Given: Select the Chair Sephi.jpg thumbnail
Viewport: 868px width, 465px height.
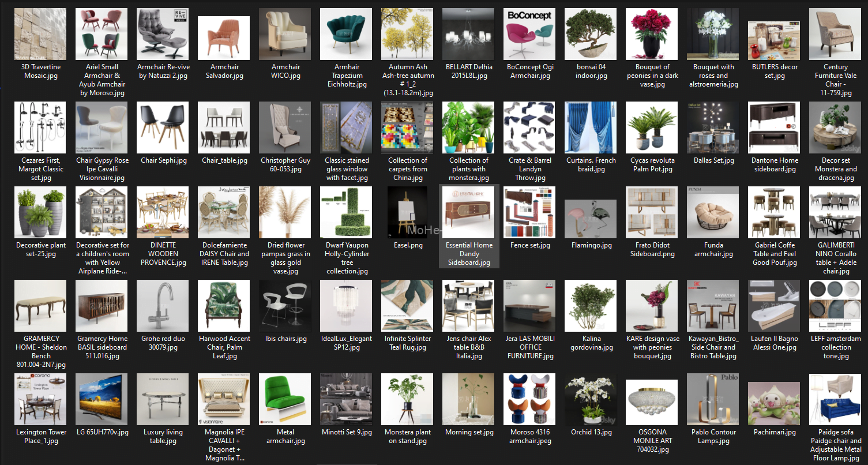Looking at the screenshot, I should coord(163,127).
